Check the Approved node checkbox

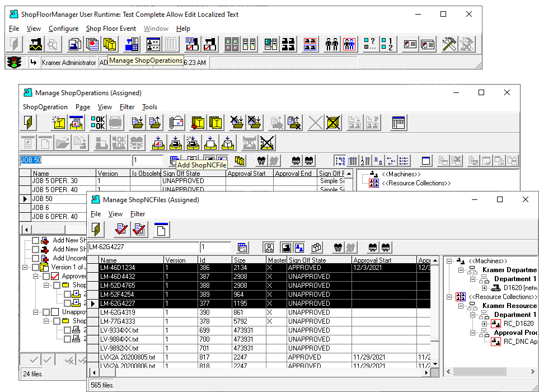46,276
